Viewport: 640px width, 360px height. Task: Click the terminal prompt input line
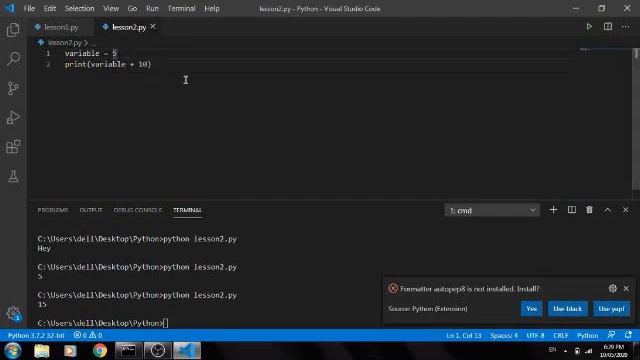pos(103,323)
